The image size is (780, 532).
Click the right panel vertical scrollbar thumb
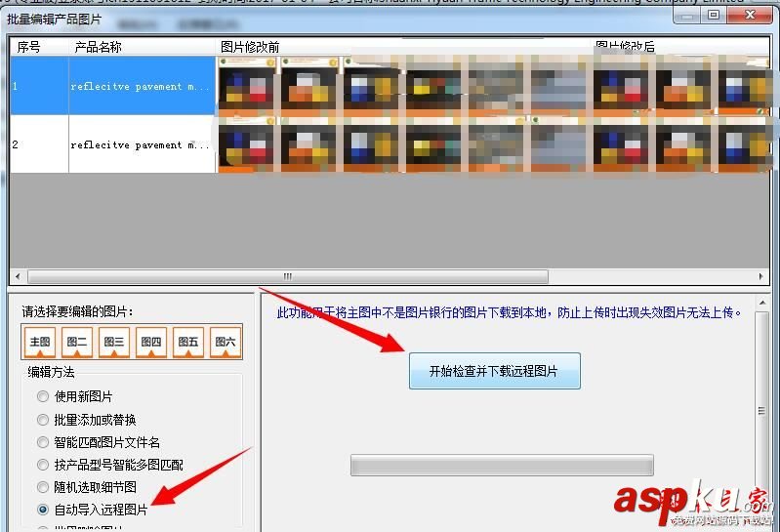tap(761, 411)
